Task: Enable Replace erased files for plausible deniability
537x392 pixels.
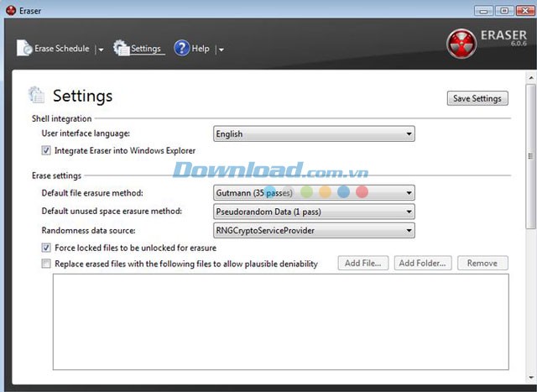Action: [x=46, y=264]
